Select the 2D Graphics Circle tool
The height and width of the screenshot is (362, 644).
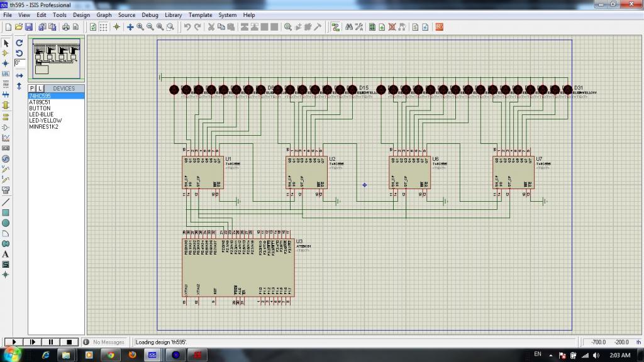tap(6, 223)
